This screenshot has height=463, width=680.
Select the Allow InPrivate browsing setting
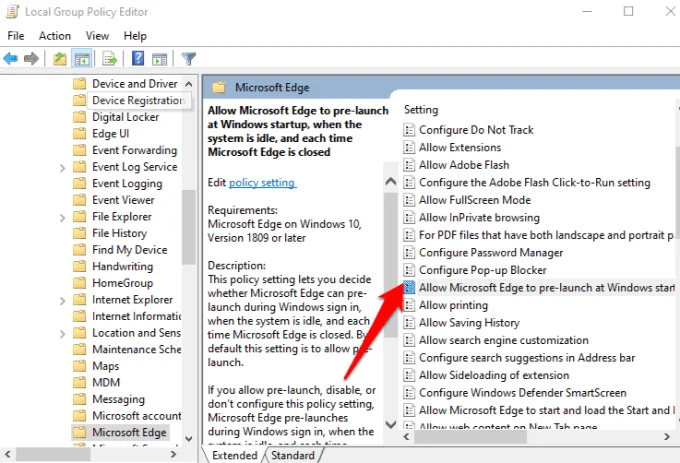pyautogui.click(x=478, y=217)
